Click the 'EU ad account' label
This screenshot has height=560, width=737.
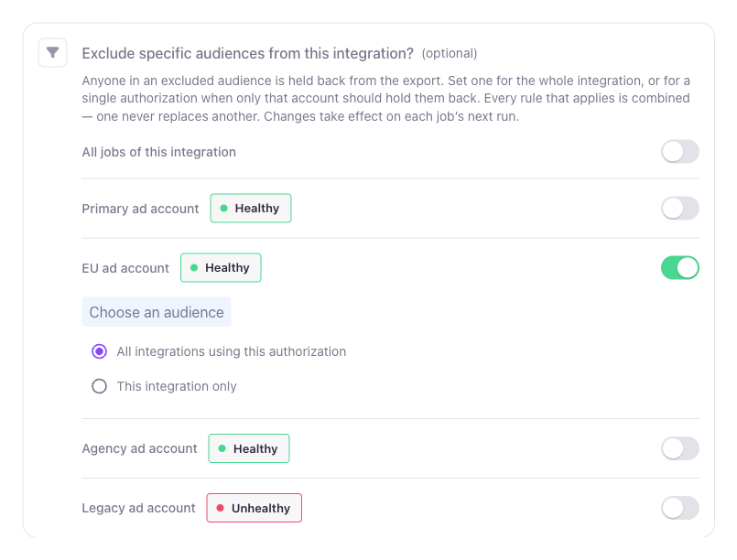[x=125, y=268]
